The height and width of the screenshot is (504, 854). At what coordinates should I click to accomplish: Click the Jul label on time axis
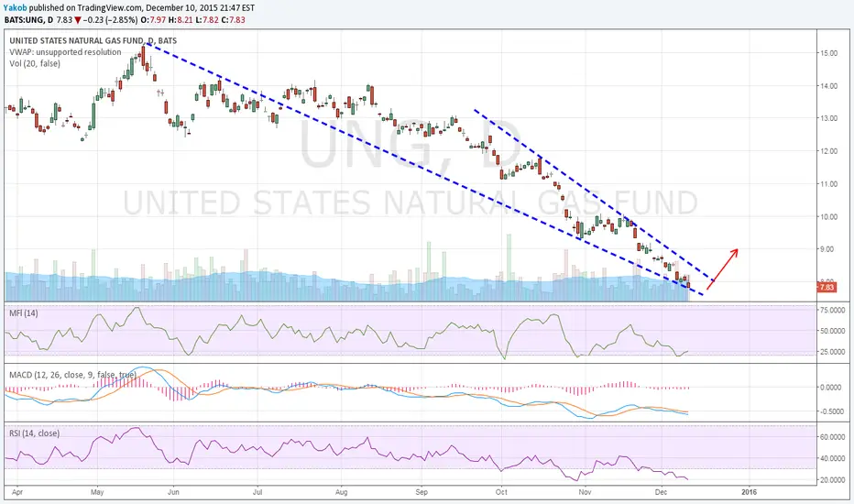[257, 492]
